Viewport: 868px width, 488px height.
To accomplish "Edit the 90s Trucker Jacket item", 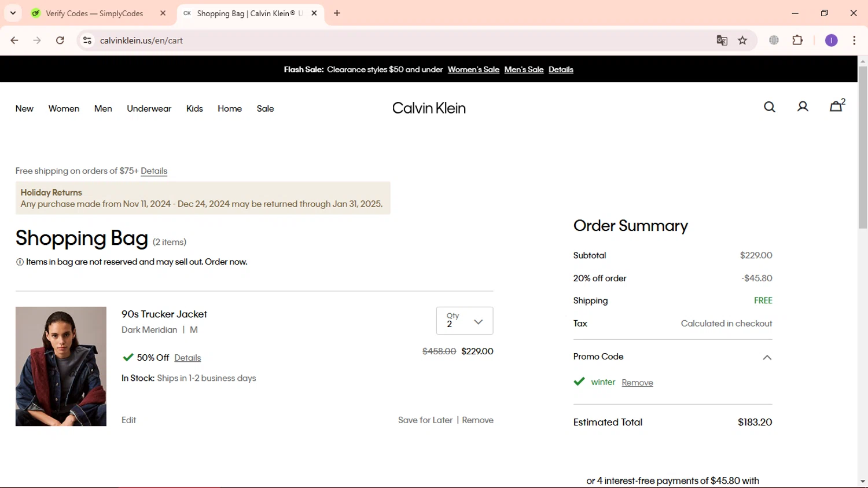I will [x=129, y=420].
